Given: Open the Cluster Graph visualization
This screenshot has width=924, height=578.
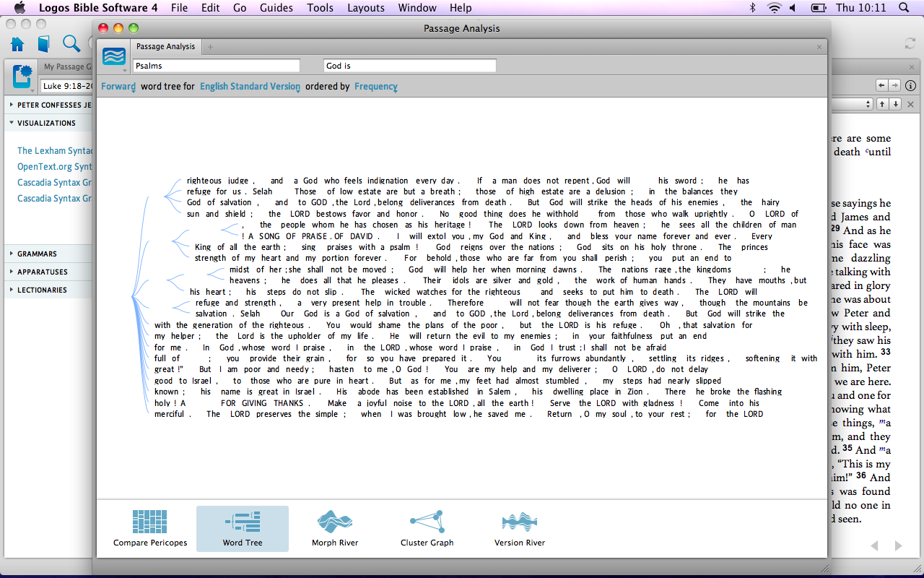Looking at the screenshot, I should [427, 528].
